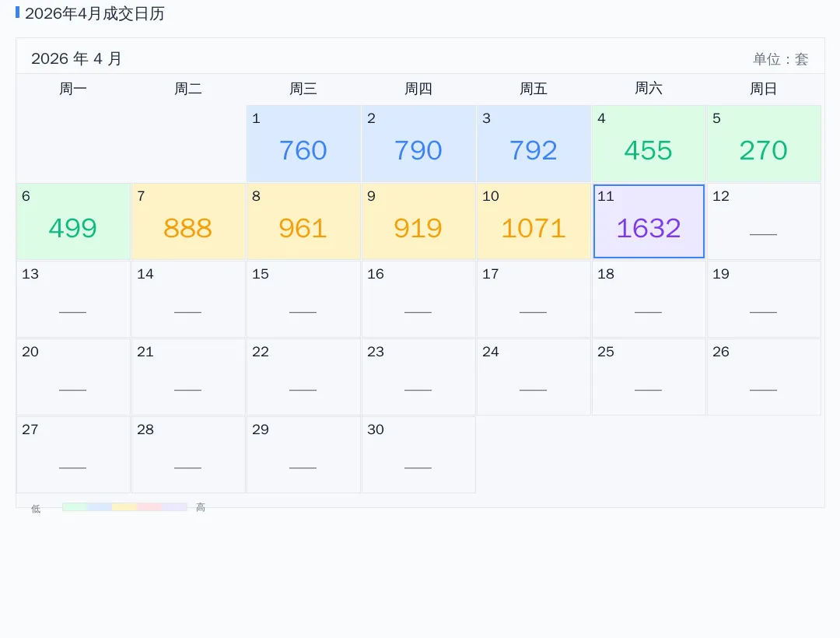Click the 高 legend label
The image size is (840, 638).
point(201,507)
